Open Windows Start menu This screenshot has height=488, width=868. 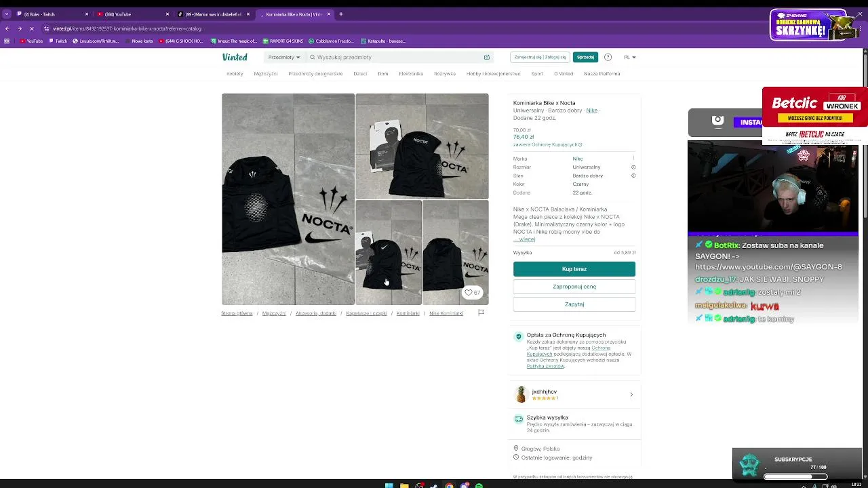[389, 485]
